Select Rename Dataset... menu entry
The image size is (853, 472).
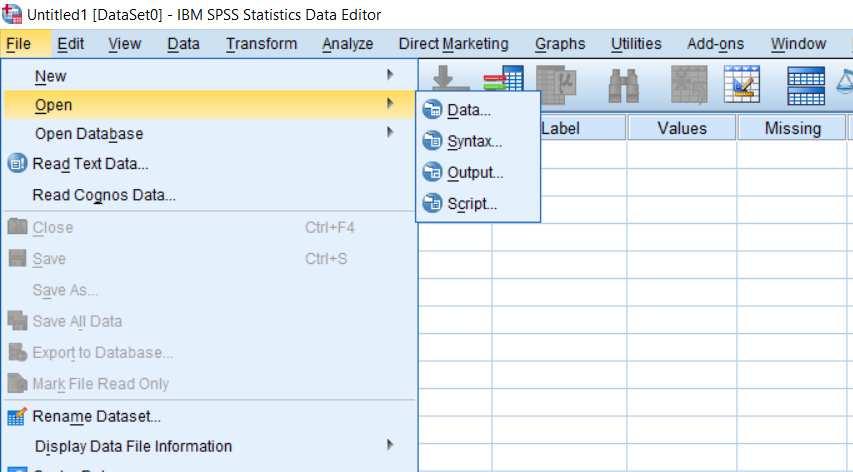[209, 417]
